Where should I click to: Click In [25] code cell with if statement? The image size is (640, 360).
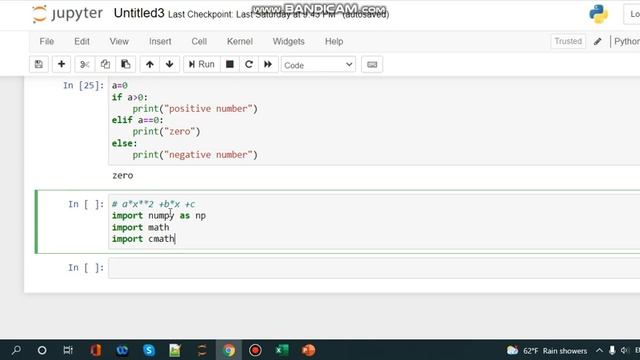373,120
